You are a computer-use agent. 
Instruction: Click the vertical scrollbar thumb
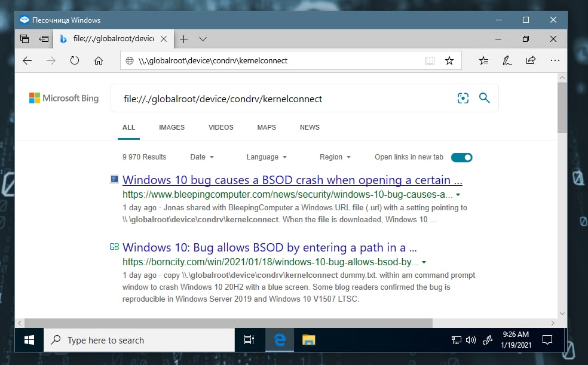pos(562,108)
